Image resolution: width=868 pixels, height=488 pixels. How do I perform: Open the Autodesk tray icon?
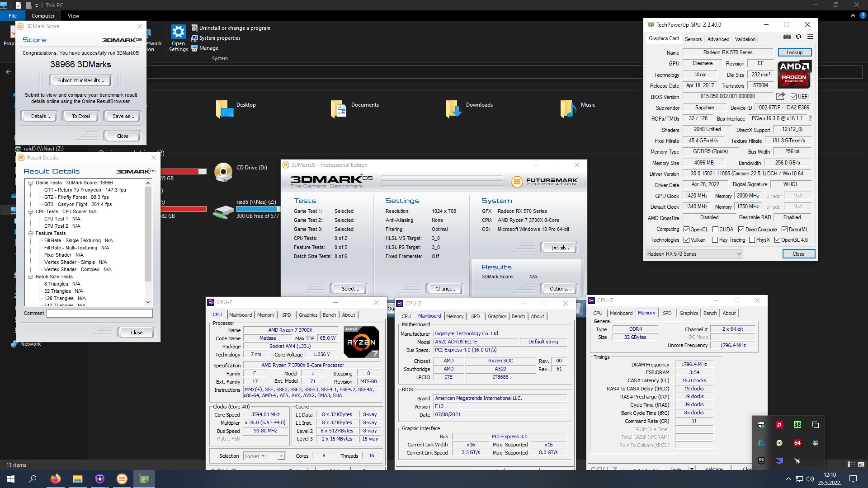pyautogui.click(x=761, y=443)
